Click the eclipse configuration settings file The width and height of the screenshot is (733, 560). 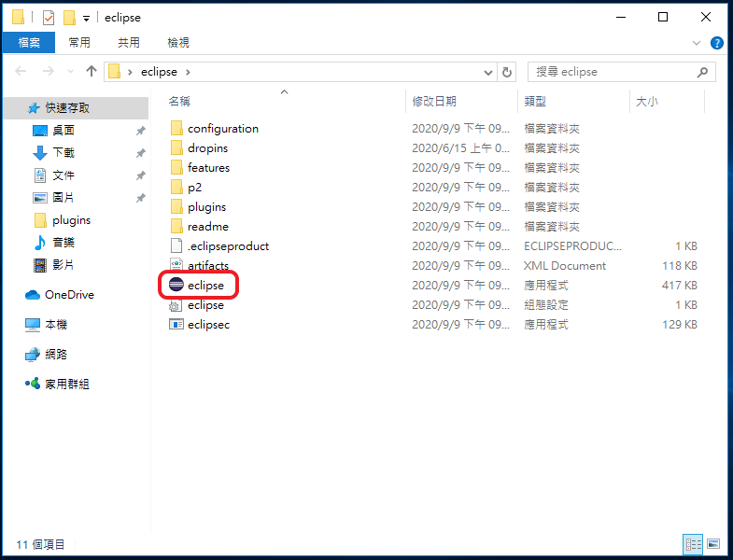(204, 305)
